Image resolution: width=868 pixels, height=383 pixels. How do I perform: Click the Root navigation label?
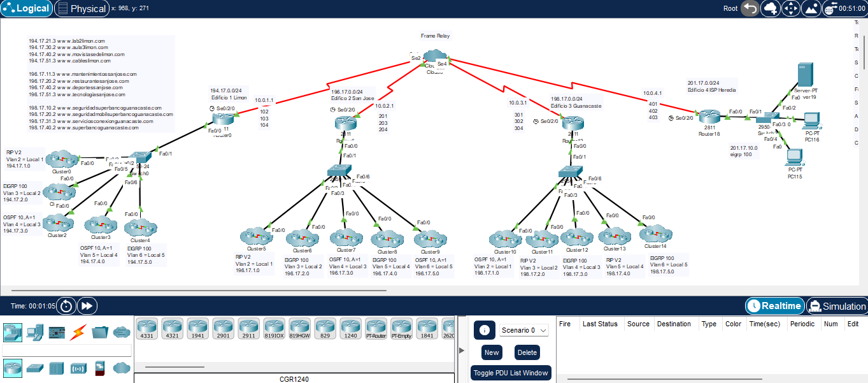pyautogui.click(x=730, y=8)
